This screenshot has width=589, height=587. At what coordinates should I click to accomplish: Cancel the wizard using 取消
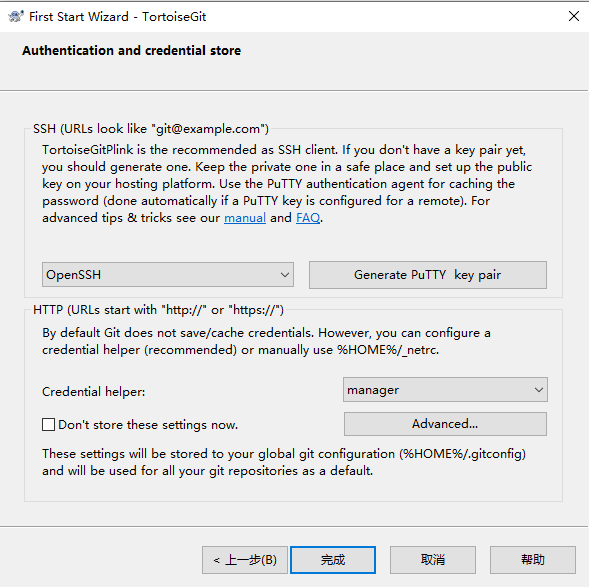point(433,560)
